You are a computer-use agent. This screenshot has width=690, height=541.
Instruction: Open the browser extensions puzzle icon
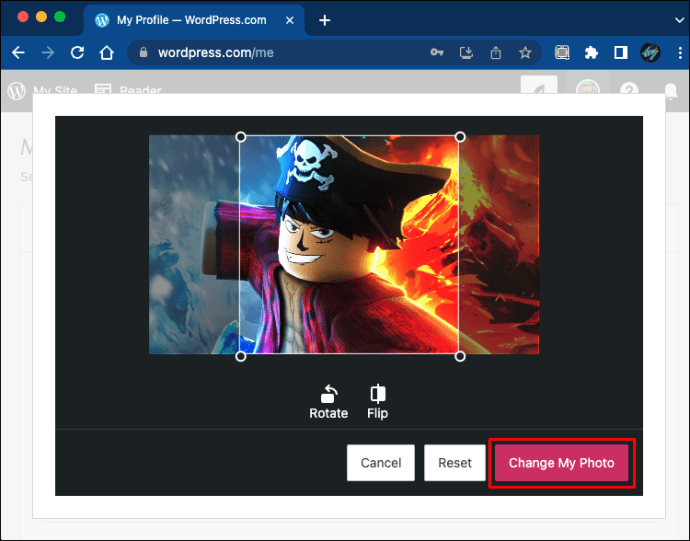click(591, 53)
